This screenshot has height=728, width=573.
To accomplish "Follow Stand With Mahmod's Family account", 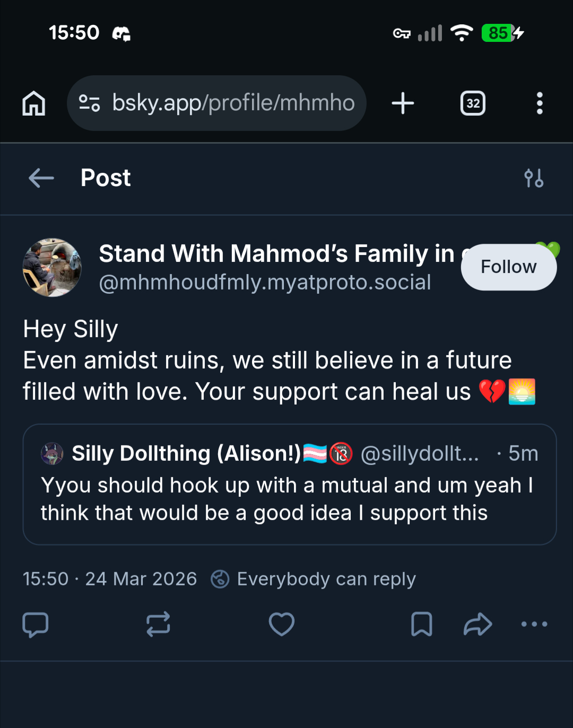I will (x=508, y=267).
